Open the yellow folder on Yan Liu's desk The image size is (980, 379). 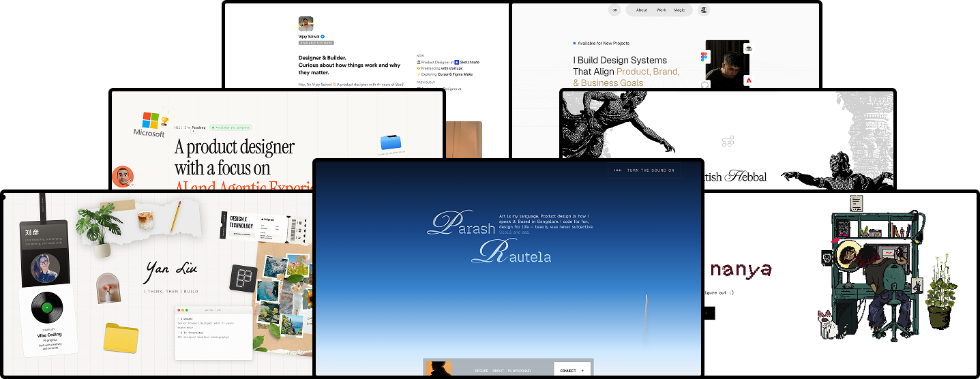121,339
